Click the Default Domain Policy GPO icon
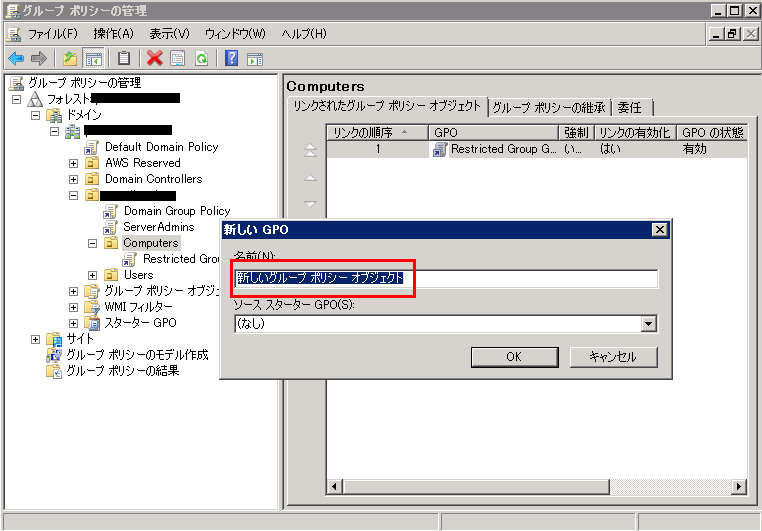 (x=91, y=147)
